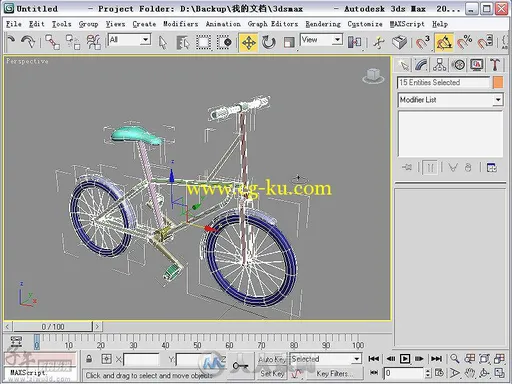
Task: Open the Views menu
Action: point(115,24)
